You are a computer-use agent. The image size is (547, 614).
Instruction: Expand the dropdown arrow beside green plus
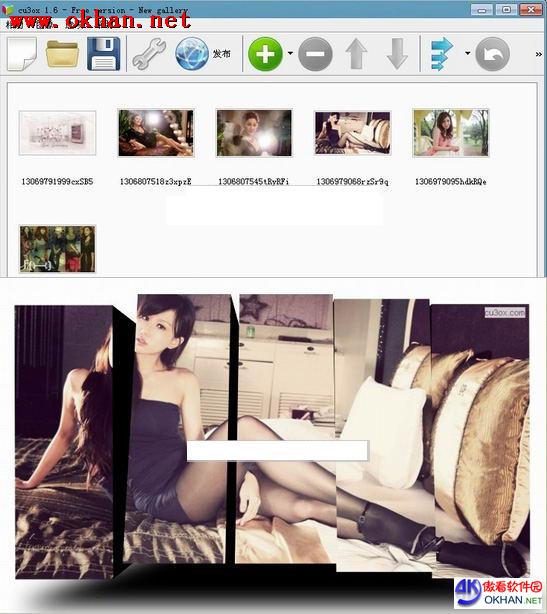coord(290,53)
